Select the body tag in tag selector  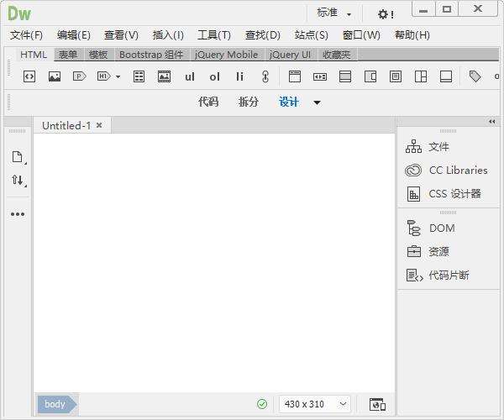coord(57,404)
